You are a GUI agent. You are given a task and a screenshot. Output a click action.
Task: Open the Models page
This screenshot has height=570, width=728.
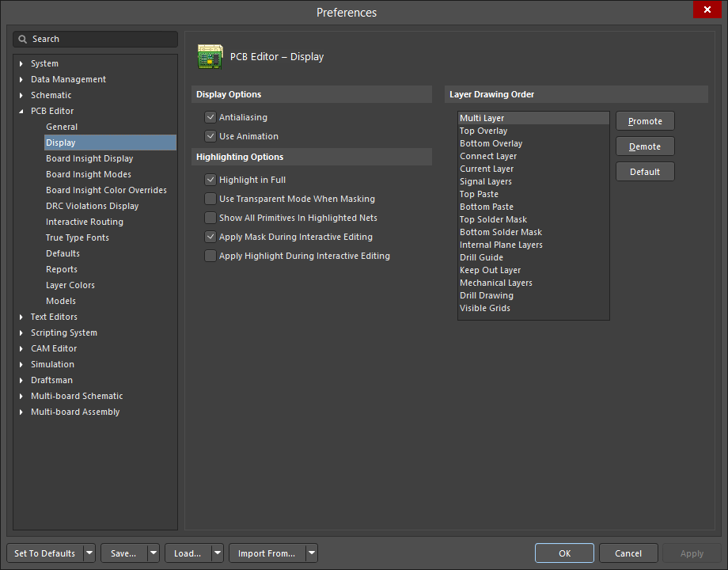[61, 301]
